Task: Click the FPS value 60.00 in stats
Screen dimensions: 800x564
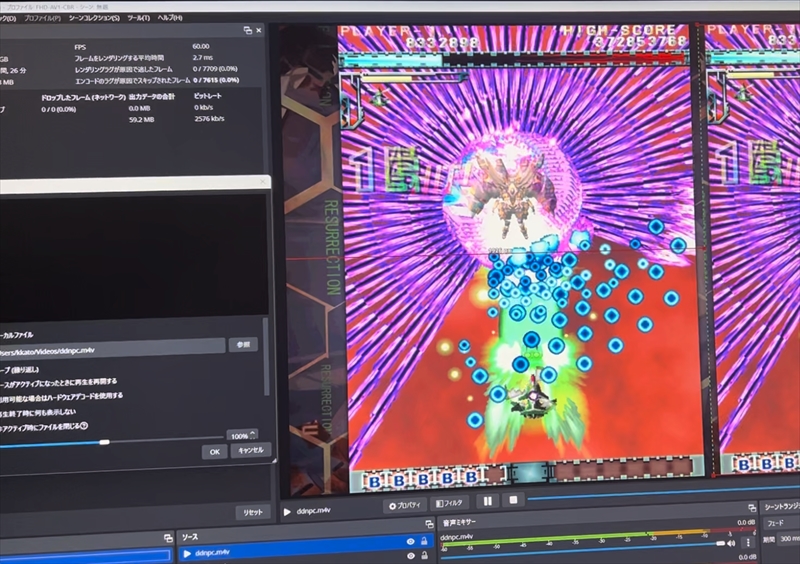Action: pos(201,46)
